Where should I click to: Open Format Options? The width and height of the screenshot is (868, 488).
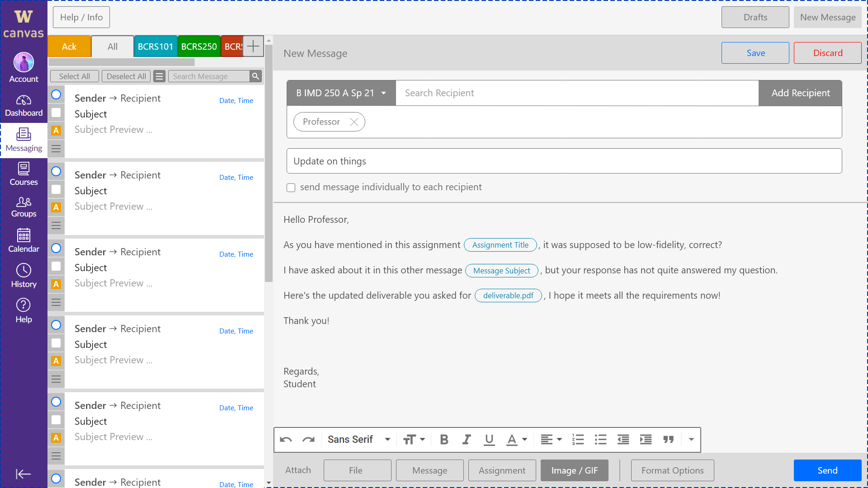673,470
